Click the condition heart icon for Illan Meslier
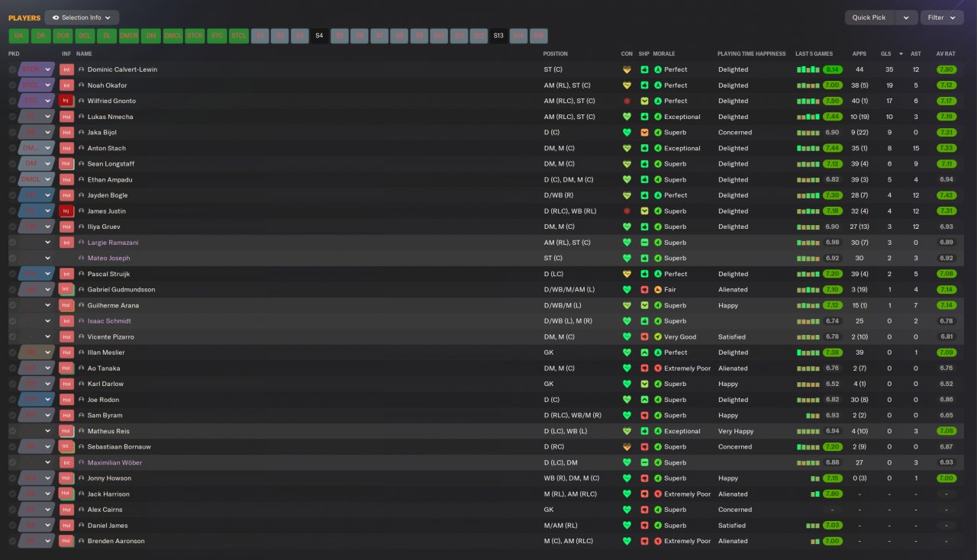This screenshot has height=560, width=977. 627,352
